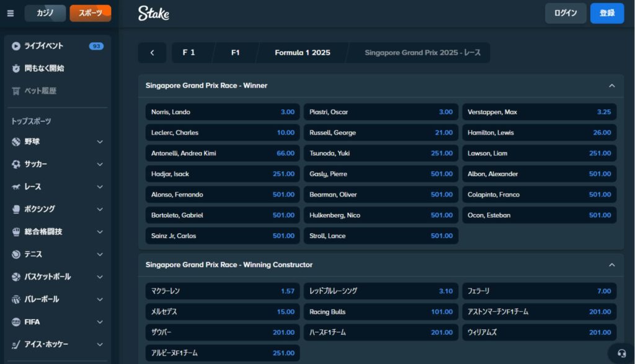Expand the バレーボール submenu chevron
The image size is (635, 364).
pyautogui.click(x=100, y=300)
